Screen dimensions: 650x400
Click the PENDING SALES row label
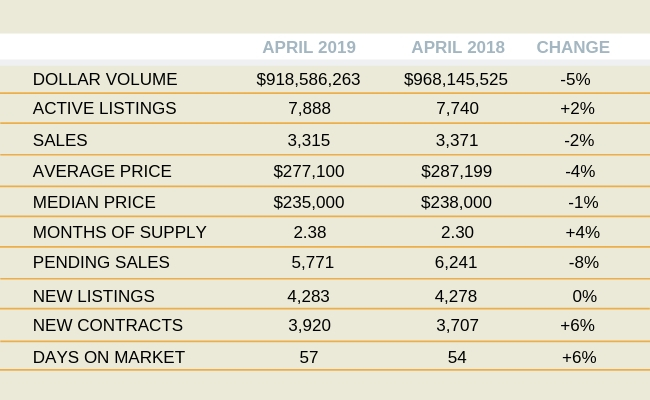pyautogui.click(x=101, y=262)
